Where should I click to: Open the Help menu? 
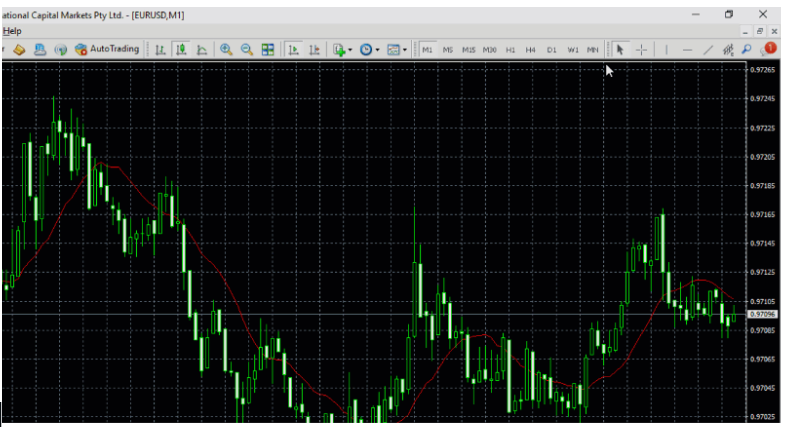pos(12,31)
